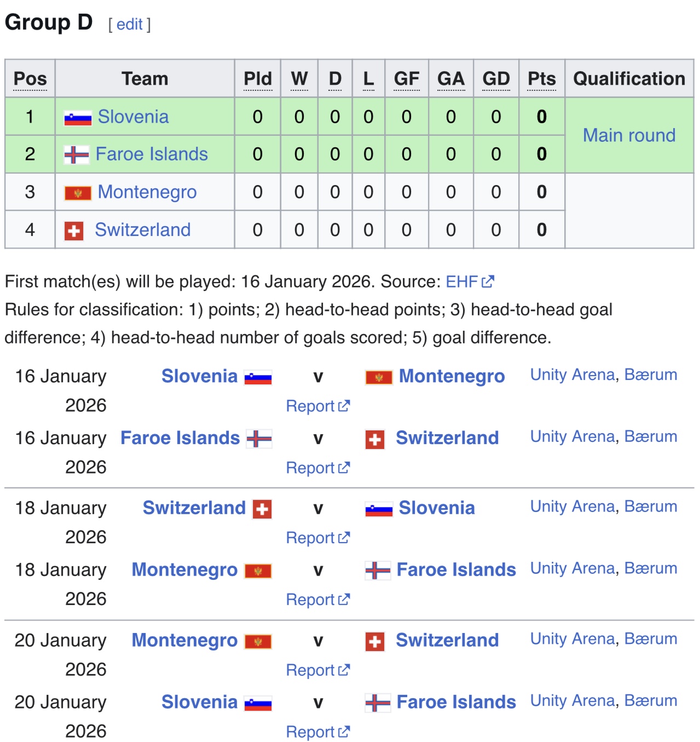Open the Main round qualification link

629,135
